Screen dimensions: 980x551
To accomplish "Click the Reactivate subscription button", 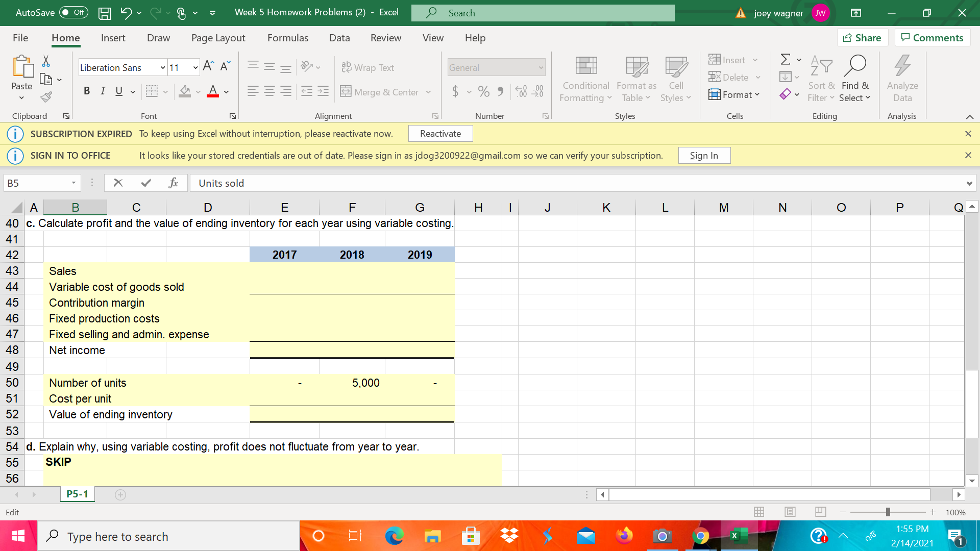I will coord(440,133).
